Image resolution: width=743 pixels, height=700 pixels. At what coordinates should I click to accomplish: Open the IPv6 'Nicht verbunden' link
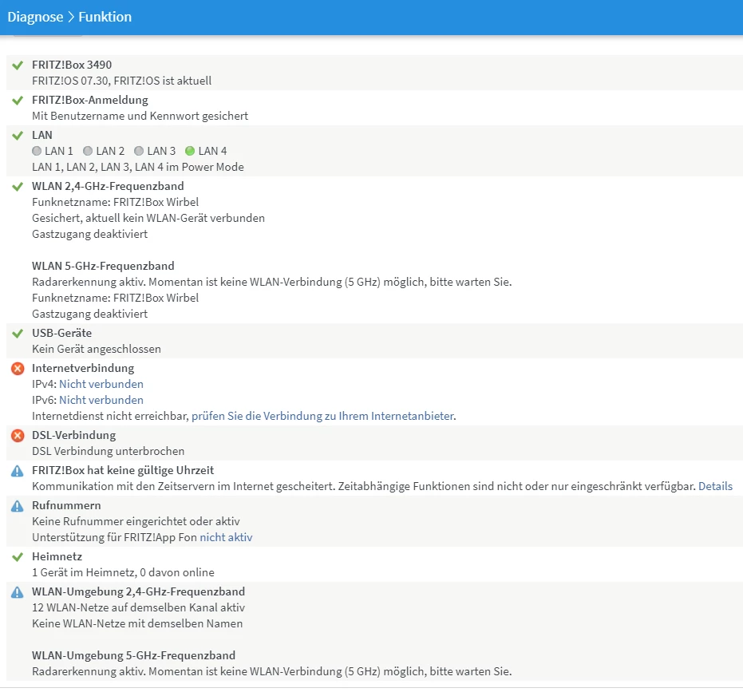(x=101, y=400)
